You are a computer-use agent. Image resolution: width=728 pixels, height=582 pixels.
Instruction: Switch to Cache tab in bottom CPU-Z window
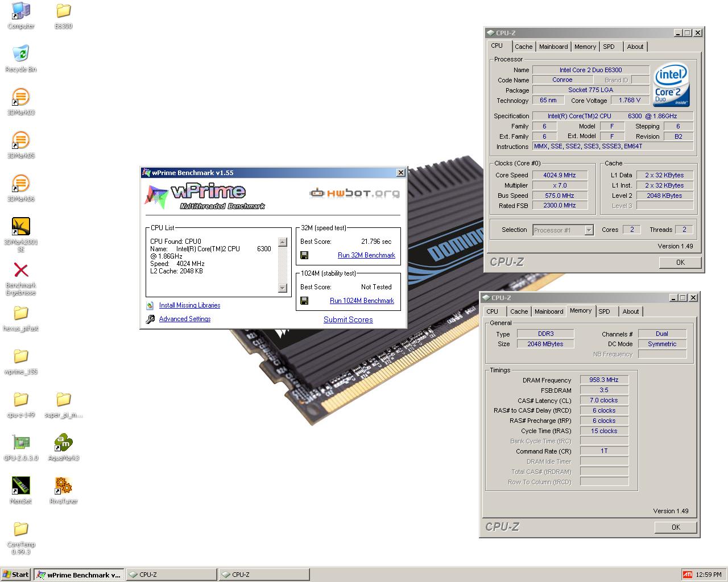pos(519,312)
